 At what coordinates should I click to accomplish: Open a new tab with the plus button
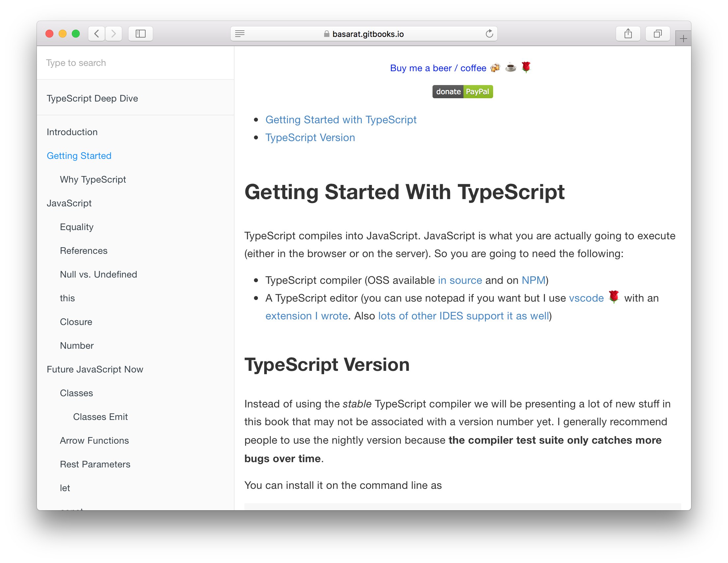pos(683,39)
